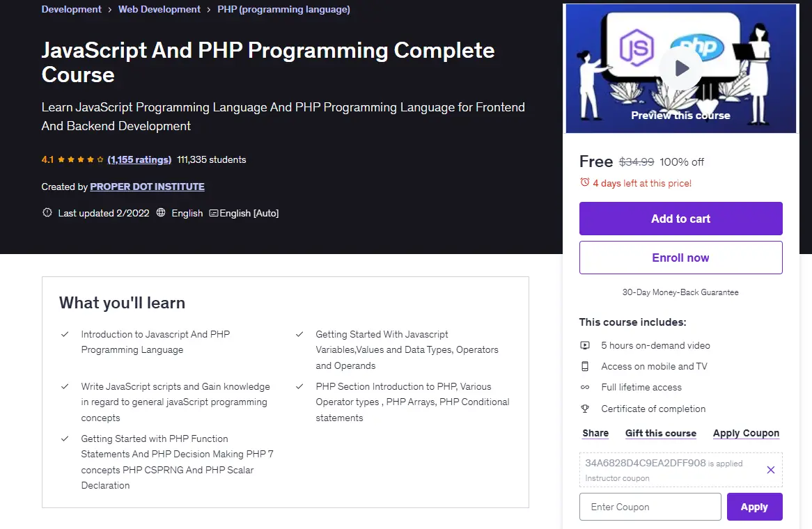The width and height of the screenshot is (812, 529).
Task: Click checkmark beside PHP Section Introduction
Action: click(299, 386)
